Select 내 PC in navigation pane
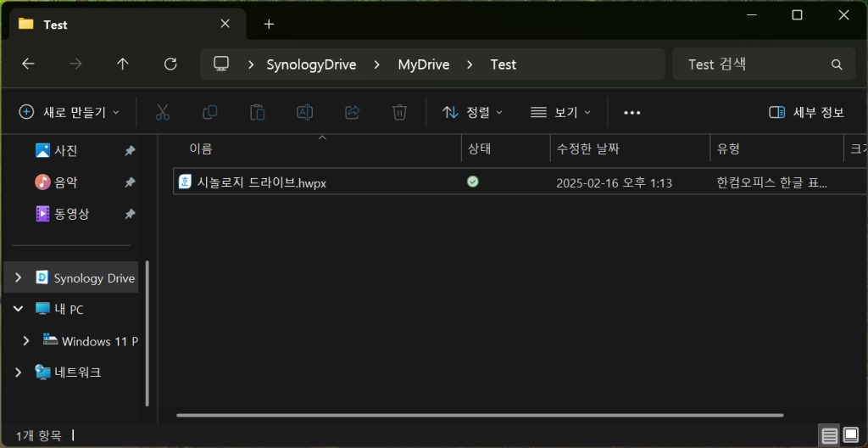Screen dimensions: 868x448 coord(70,310)
